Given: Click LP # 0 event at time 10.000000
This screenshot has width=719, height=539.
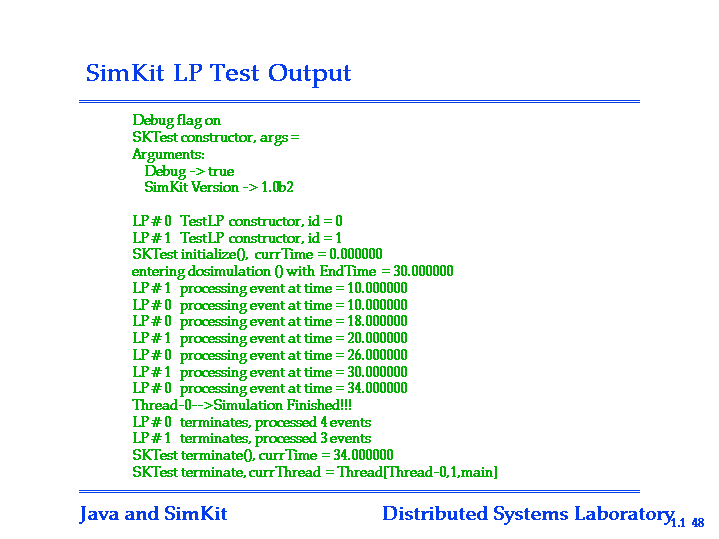Looking at the screenshot, I should click(x=270, y=306).
